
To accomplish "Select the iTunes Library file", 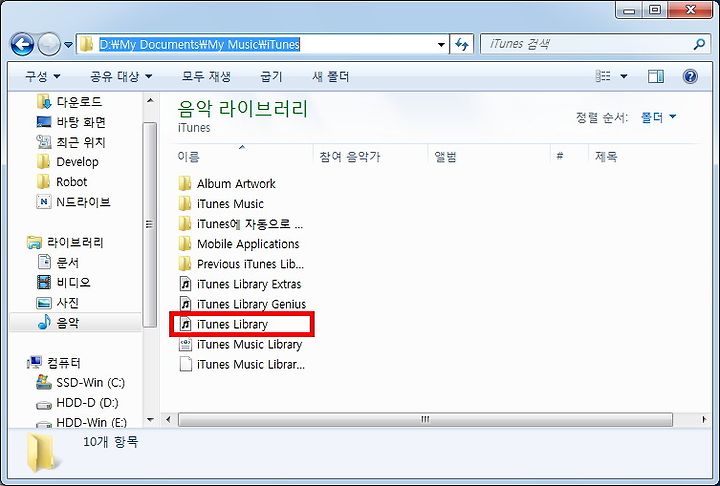I will pos(223,324).
